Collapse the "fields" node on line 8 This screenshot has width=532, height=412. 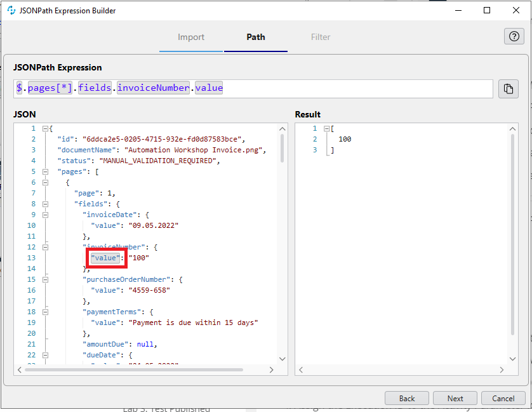tap(45, 204)
